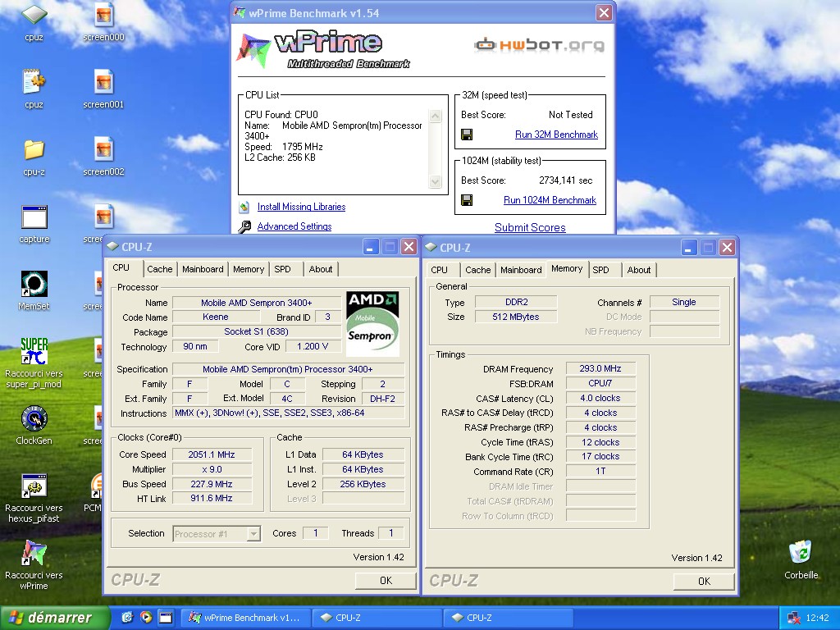Click the Code Name Keene field

pyautogui.click(x=216, y=317)
